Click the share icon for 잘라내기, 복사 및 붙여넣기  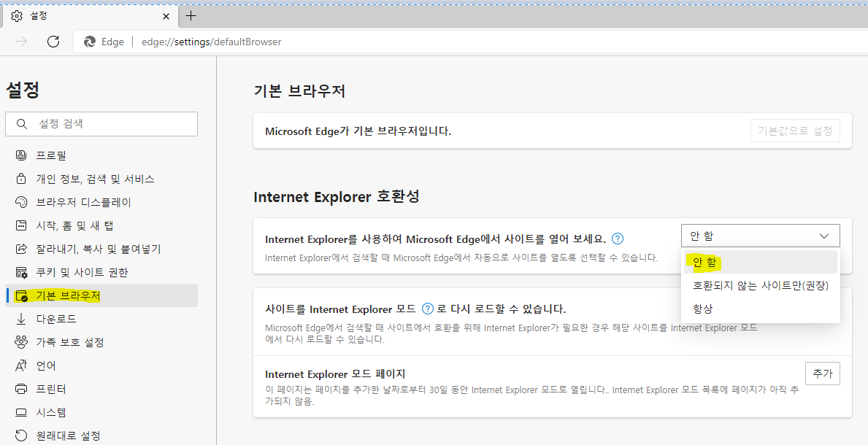point(21,249)
